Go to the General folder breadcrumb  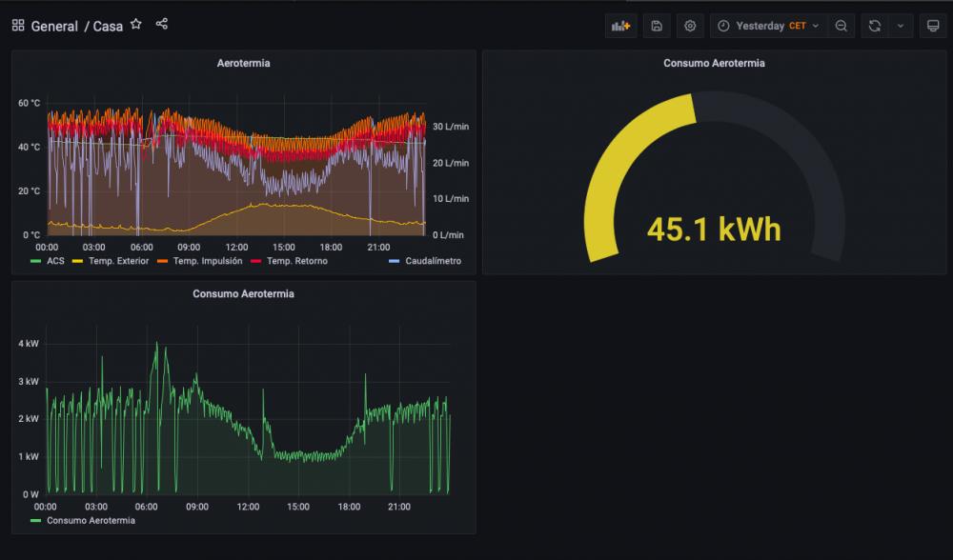coord(54,26)
